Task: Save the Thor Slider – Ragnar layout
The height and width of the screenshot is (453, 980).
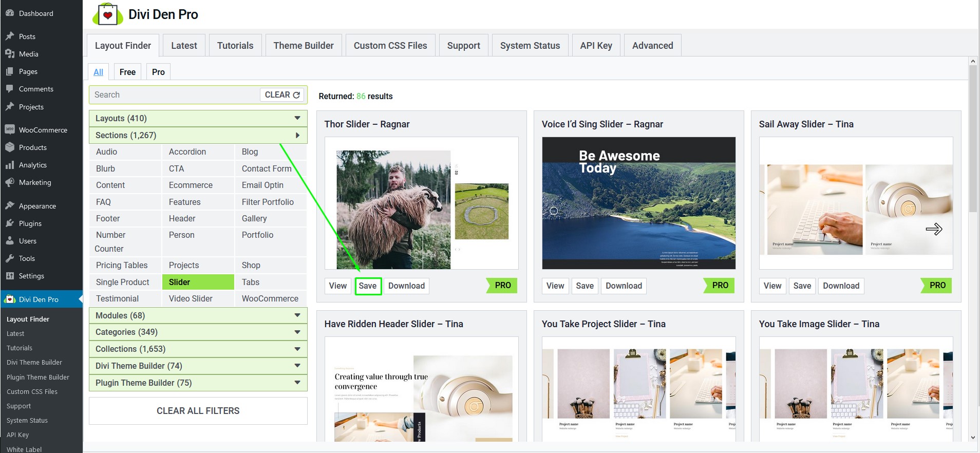Action: pos(368,286)
